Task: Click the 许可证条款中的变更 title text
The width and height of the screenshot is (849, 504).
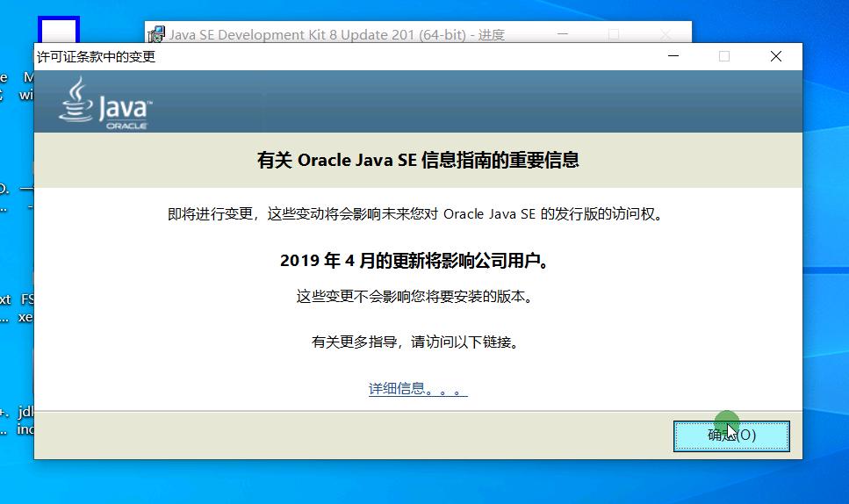Action: 96,57
